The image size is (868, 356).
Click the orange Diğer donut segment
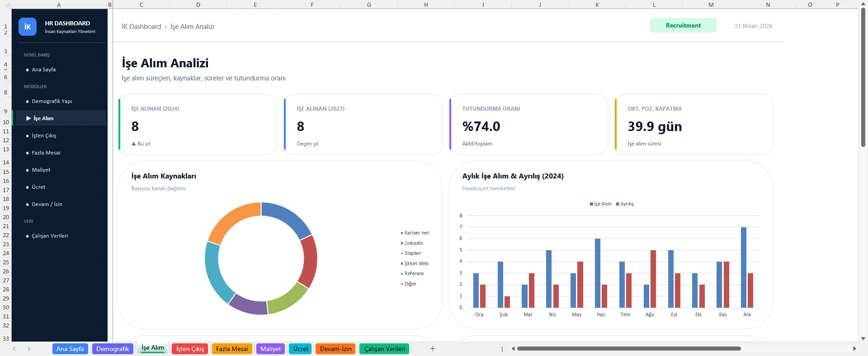point(231,219)
